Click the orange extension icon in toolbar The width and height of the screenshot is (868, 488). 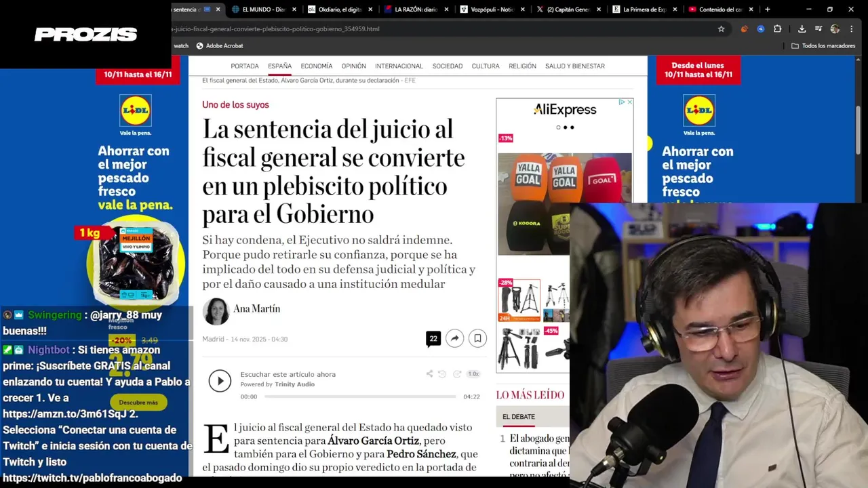point(745,29)
